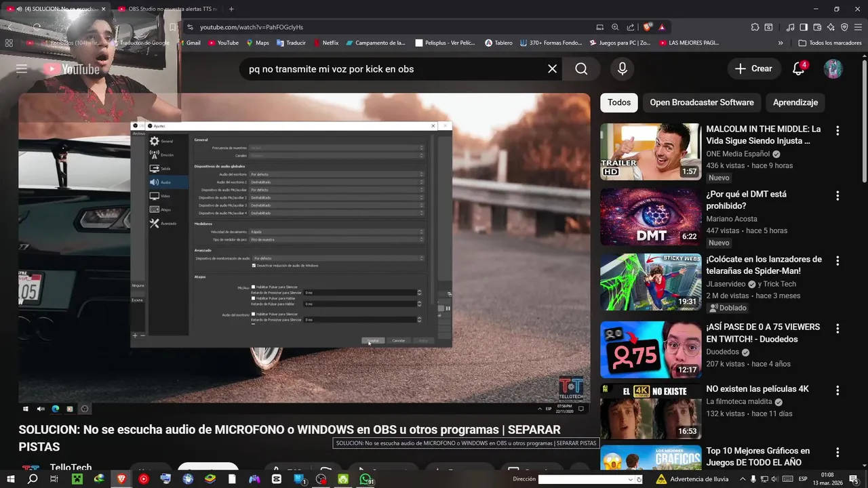Open Minecraft from the taskbar
Screen dimensions: 868x488
[77, 479]
